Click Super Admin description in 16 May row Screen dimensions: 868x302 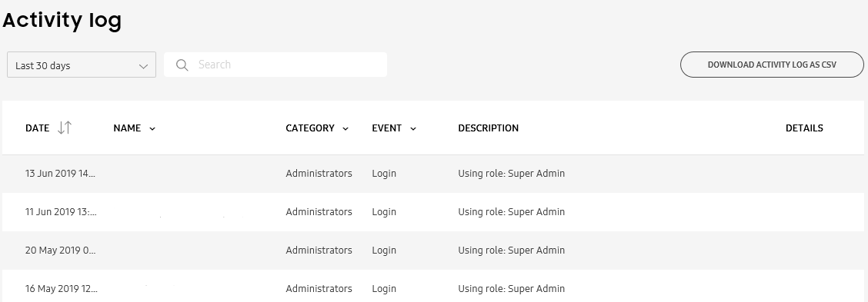[x=512, y=289]
